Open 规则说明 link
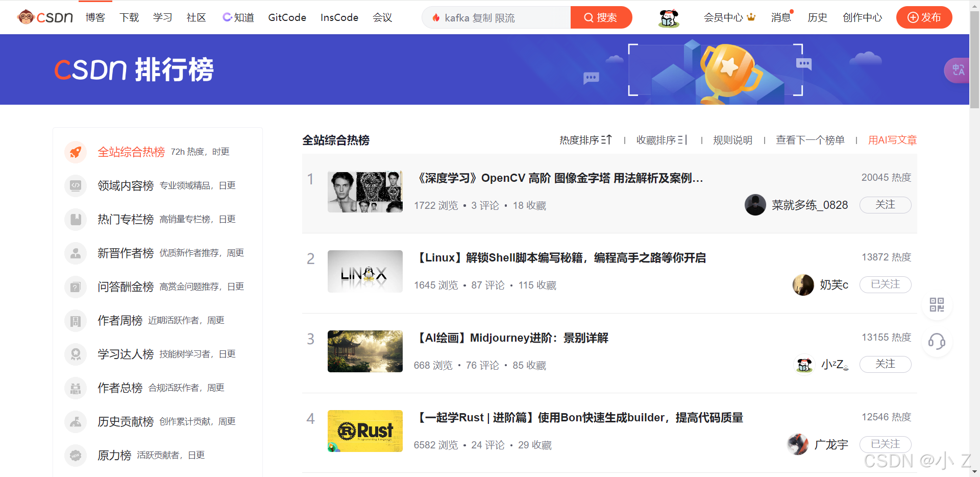 coord(732,140)
